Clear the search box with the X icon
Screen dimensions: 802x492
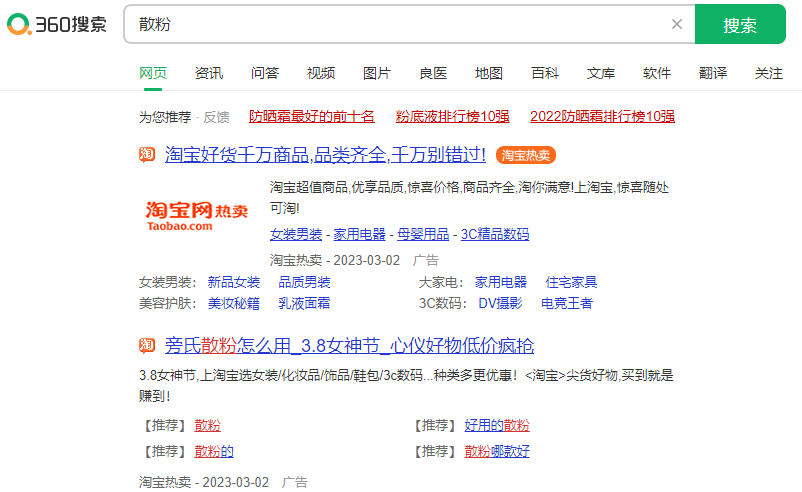(x=677, y=24)
